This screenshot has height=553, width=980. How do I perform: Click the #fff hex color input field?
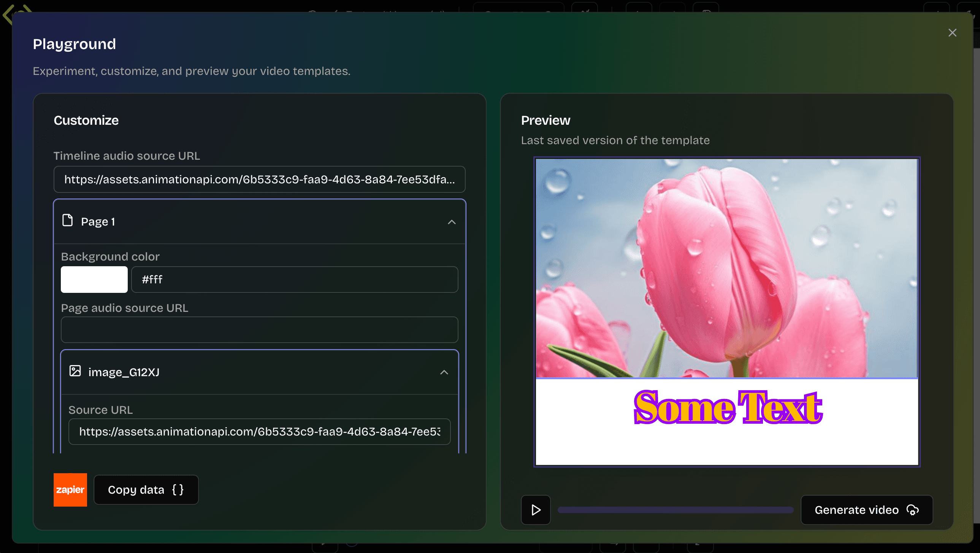coord(295,280)
